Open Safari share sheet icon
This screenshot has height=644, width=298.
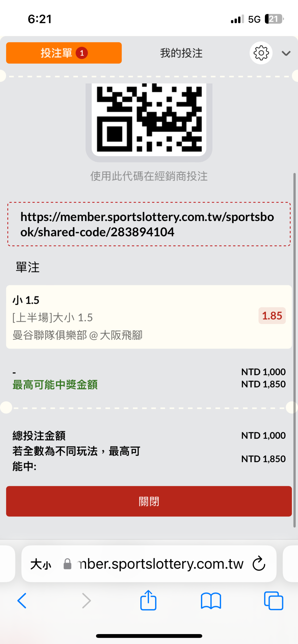point(148,600)
